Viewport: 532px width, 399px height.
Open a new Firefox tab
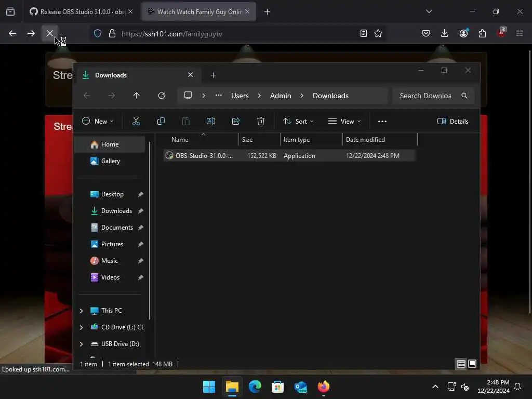click(x=267, y=12)
